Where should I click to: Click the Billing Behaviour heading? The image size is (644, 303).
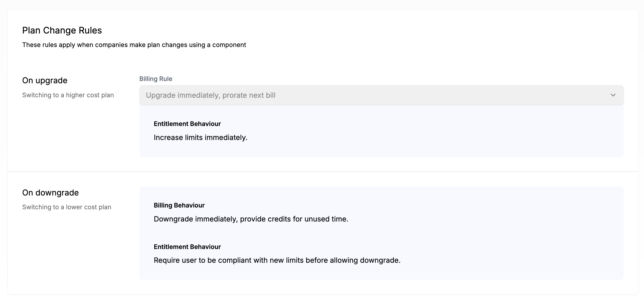(x=179, y=205)
